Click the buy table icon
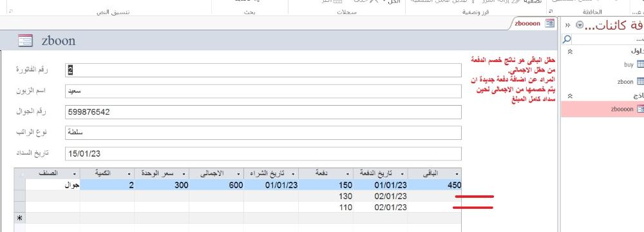The width and height of the screenshot is (644, 232). 640,64
